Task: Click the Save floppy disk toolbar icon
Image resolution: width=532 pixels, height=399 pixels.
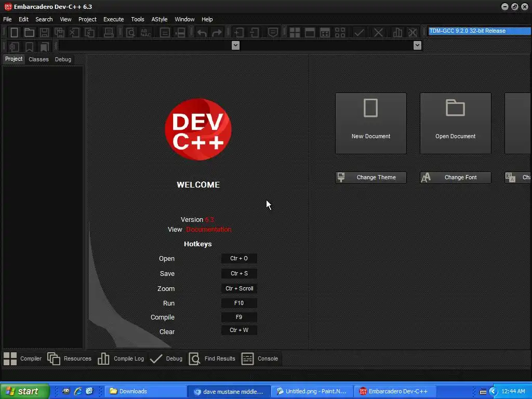Action: coord(44,33)
